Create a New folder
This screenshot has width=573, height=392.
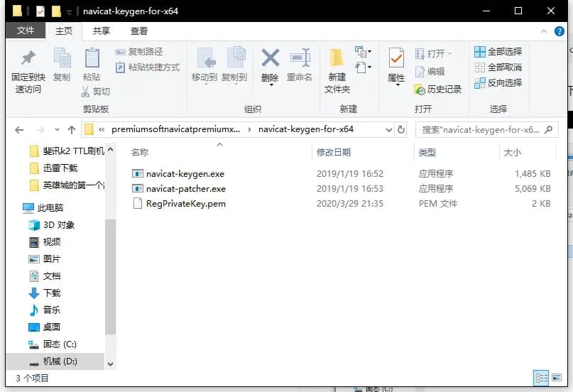[x=337, y=70]
